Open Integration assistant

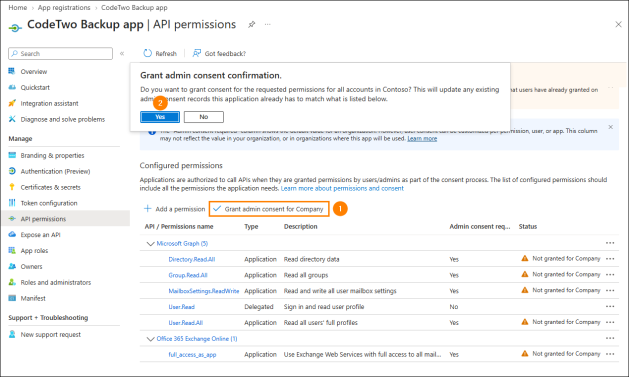(x=49, y=103)
